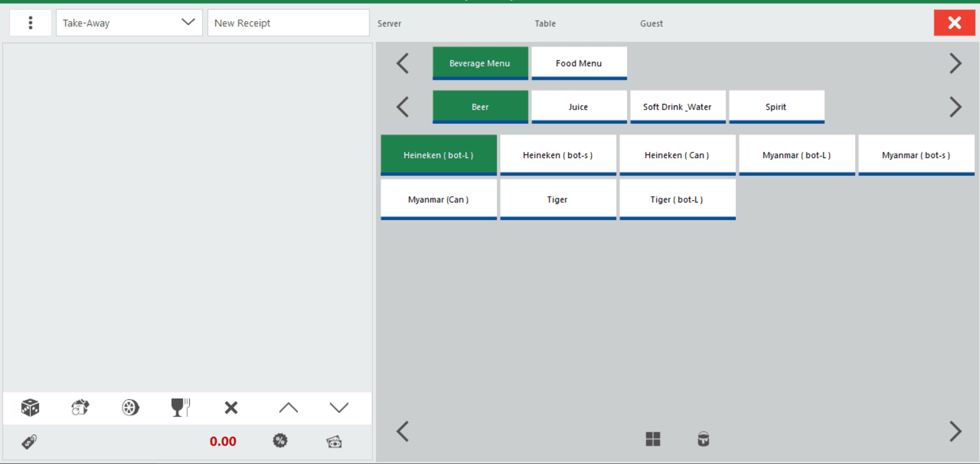The image size is (980, 464).
Task: Click the glass and fork icon
Action: tap(180, 407)
